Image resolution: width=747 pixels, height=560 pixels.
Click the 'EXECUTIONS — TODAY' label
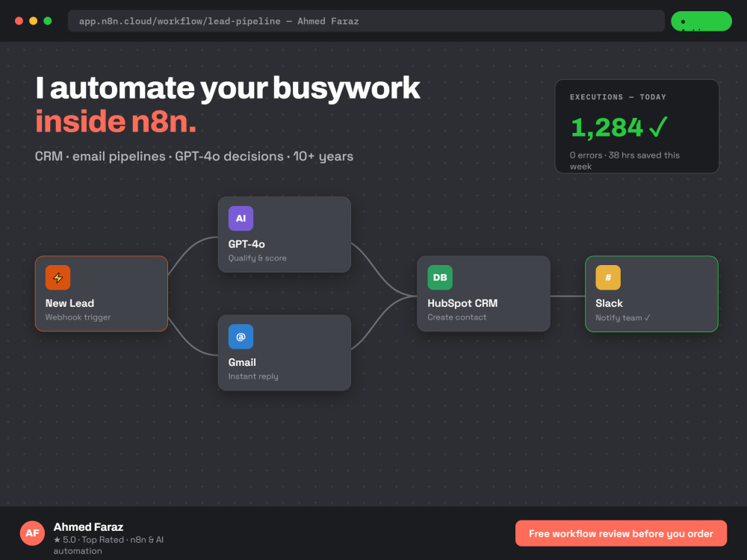tap(618, 97)
